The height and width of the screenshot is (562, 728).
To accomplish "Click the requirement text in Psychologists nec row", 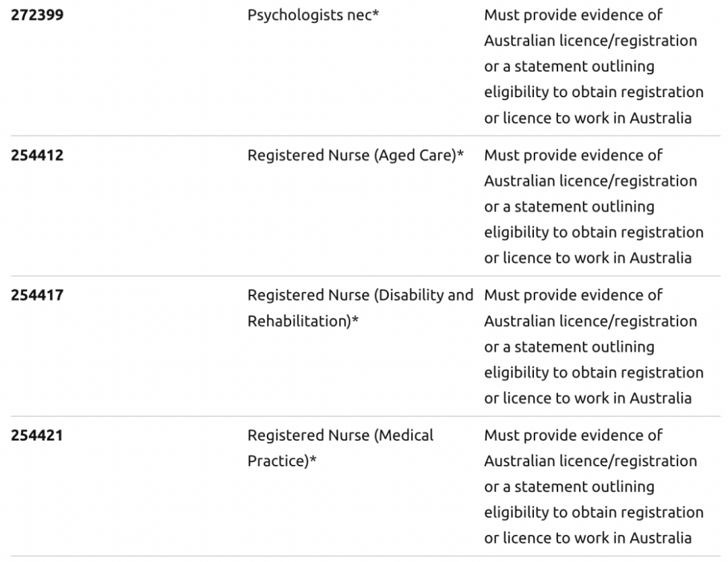I will [x=593, y=66].
